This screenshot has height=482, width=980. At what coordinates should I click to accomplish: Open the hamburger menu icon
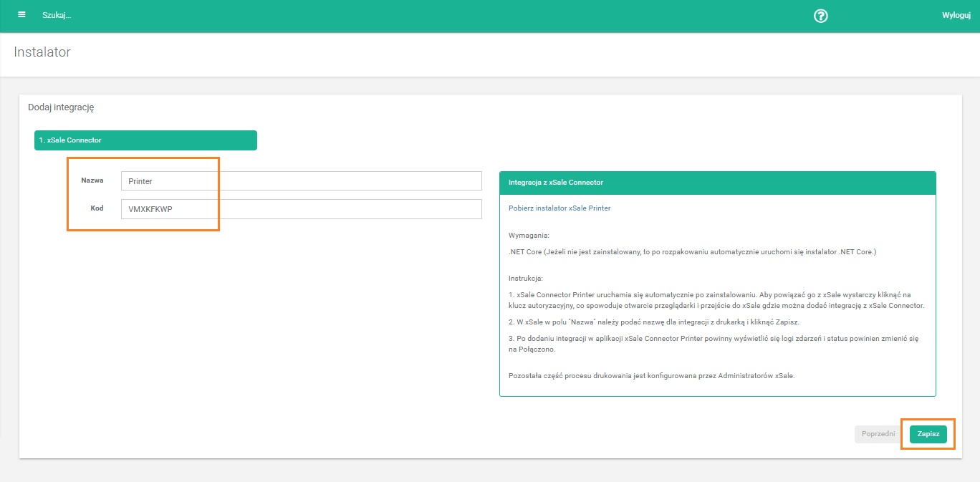[x=21, y=15]
